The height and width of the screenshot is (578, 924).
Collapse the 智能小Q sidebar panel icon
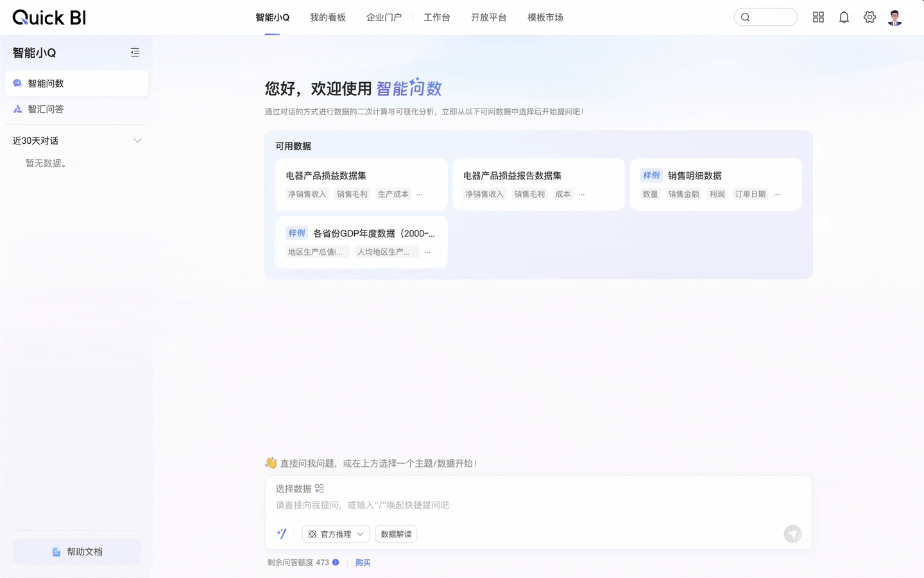tap(135, 53)
